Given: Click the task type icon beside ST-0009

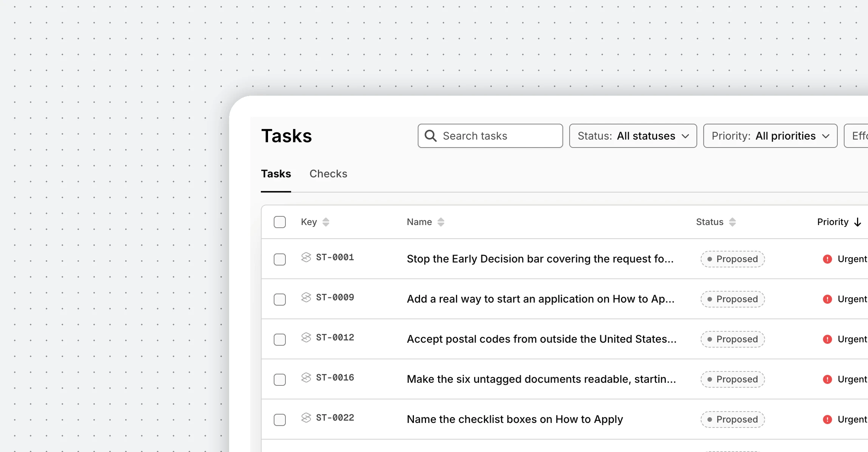Looking at the screenshot, I should click(306, 297).
